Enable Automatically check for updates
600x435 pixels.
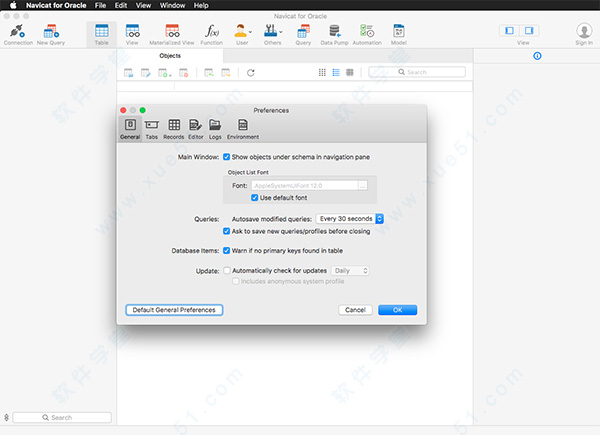[227, 270]
